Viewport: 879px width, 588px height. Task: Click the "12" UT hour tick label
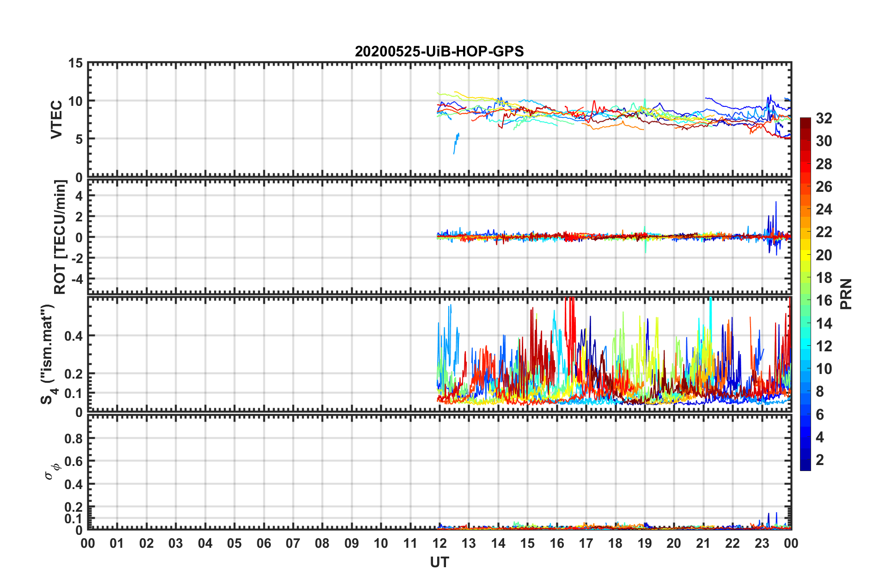point(439,543)
